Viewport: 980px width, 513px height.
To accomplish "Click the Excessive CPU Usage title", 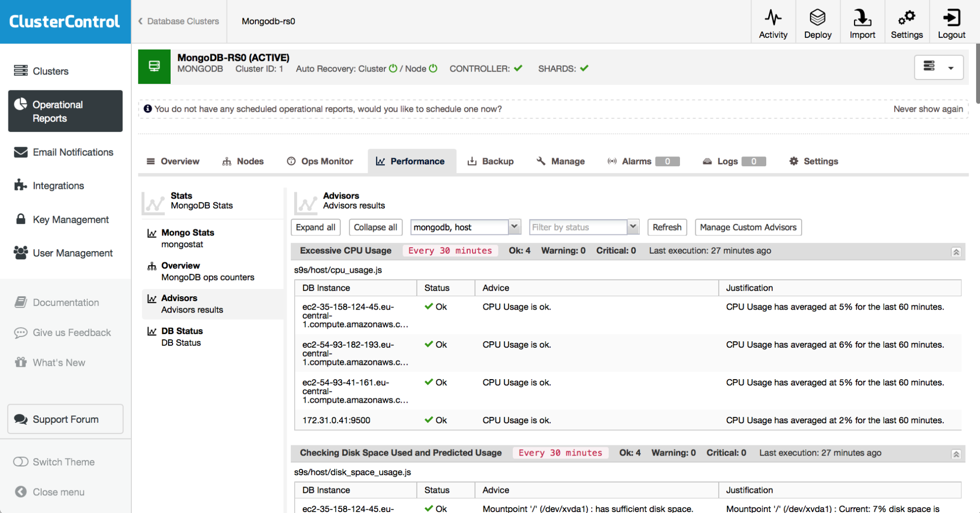I will point(346,251).
